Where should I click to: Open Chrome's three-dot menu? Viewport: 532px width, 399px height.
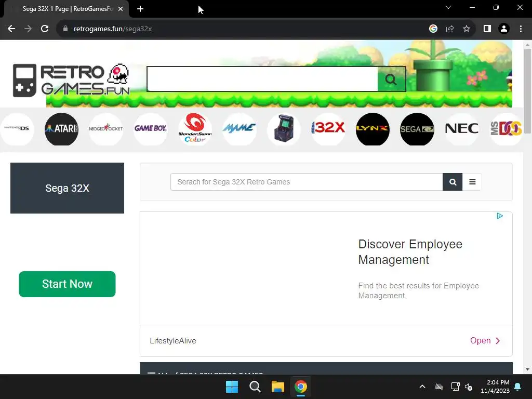[521, 29]
